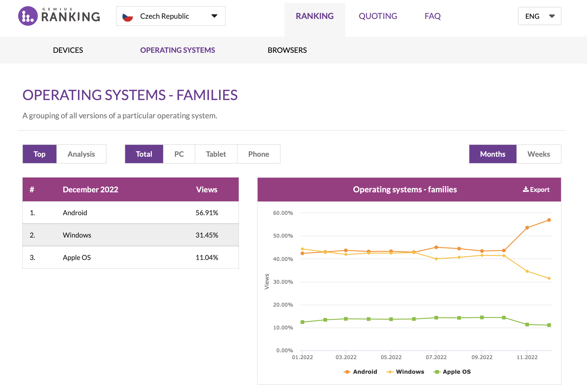
Task: Filter by the Phone device type
Action: [x=258, y=154]
